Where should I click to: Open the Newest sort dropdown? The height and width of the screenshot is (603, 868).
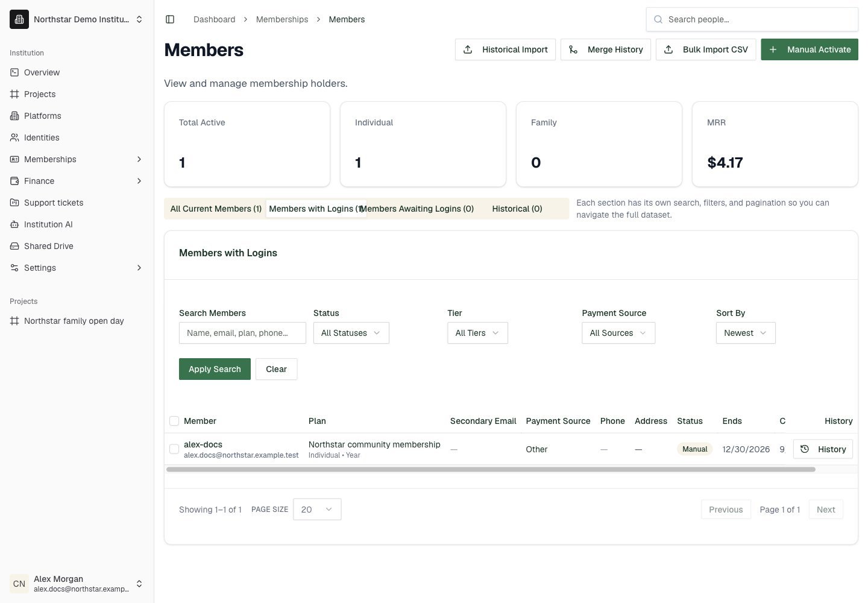pyautogui.click(x=746, y=333)
